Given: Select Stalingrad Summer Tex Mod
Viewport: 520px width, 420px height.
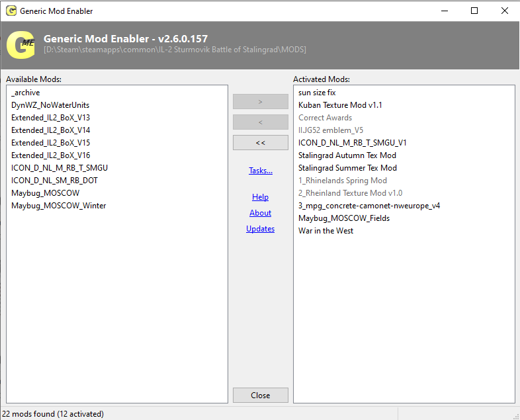Looking at the screenshot, I should (347, 168).
